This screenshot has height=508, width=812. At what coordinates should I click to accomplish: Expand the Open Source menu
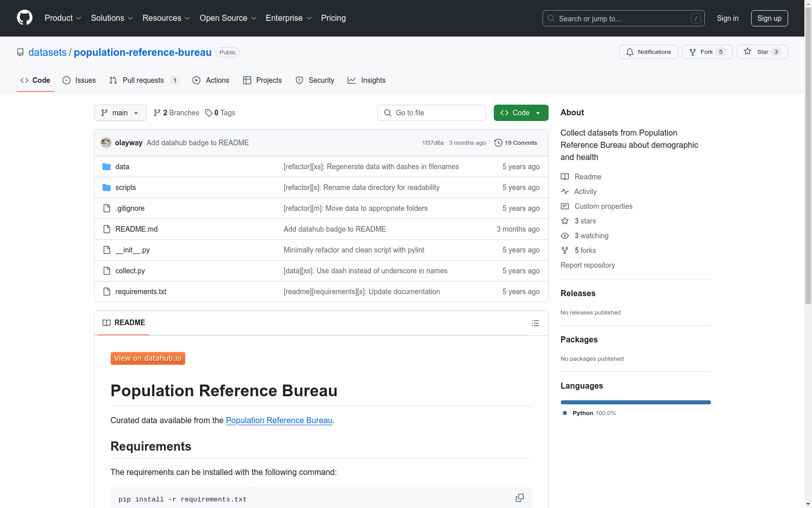click(x=228, y=18)
